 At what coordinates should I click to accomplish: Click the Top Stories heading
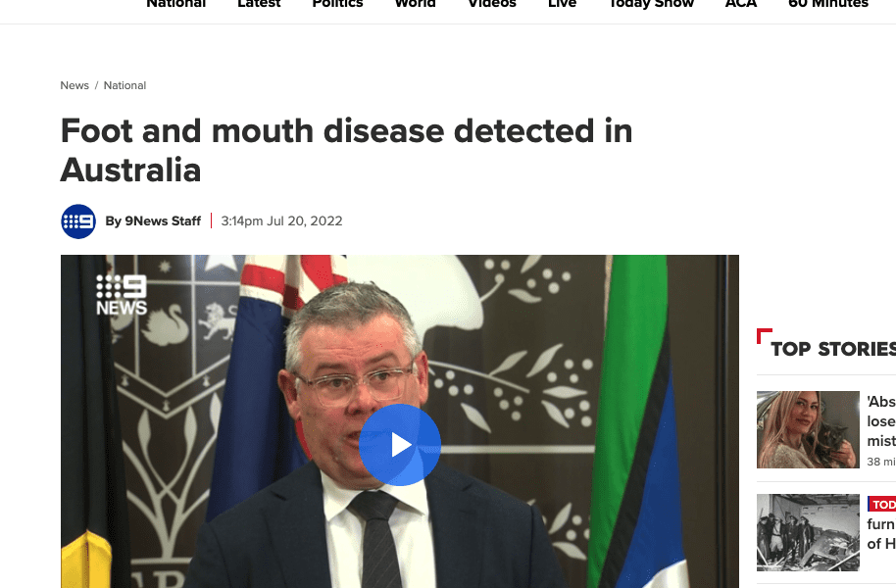(833, 349)
